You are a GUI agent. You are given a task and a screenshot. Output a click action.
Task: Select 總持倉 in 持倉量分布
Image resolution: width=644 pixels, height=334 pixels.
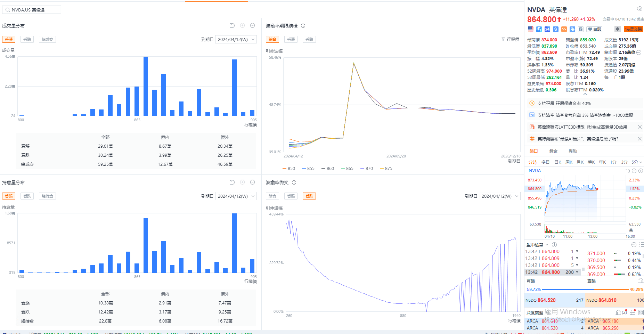click(47, 196)
